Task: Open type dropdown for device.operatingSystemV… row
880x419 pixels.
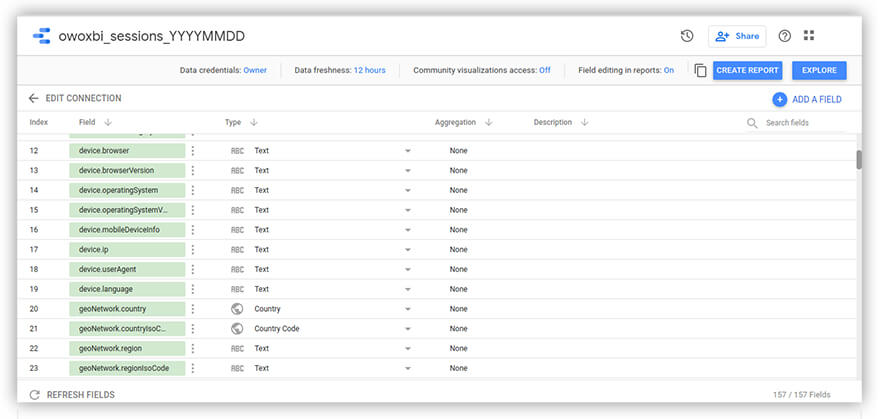Action: click(408, 210)
